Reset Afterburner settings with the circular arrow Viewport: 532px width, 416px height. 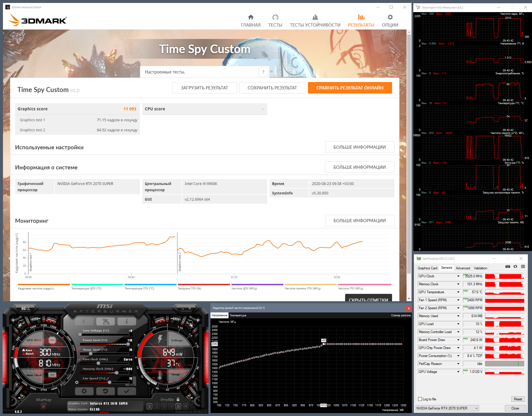tap(105, 391)
